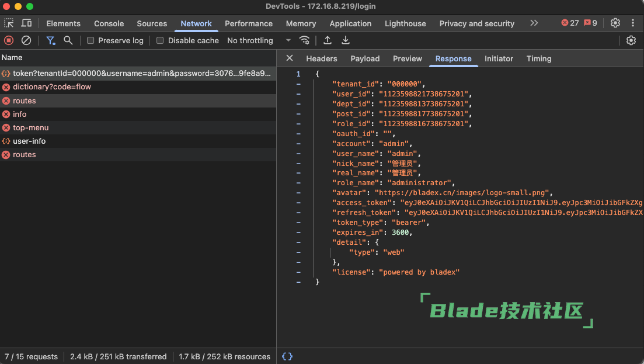Import HAR file upload icon

click(328, 40)
